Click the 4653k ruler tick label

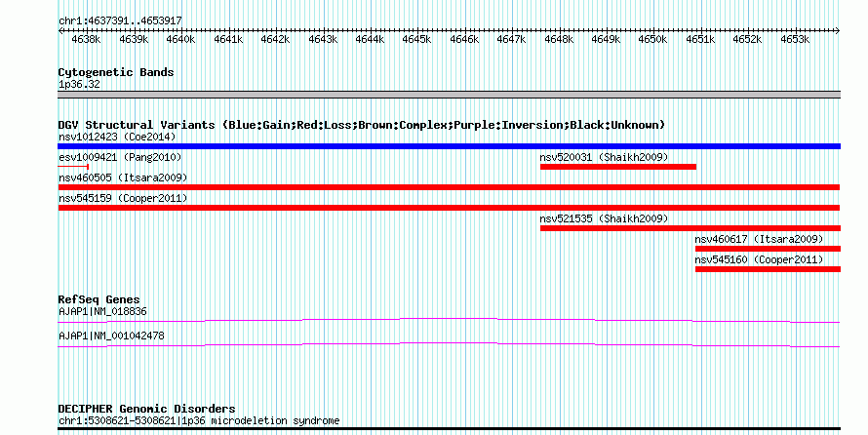795,40
